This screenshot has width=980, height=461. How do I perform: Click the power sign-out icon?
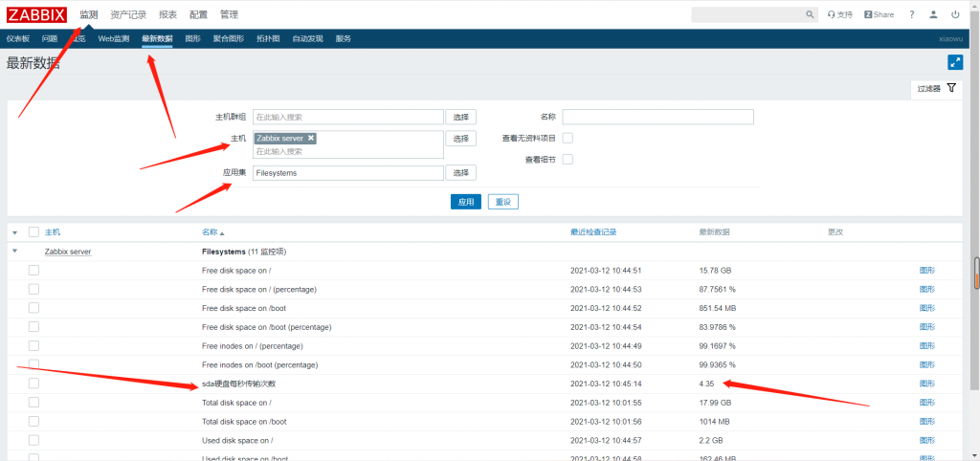point(955,14)
